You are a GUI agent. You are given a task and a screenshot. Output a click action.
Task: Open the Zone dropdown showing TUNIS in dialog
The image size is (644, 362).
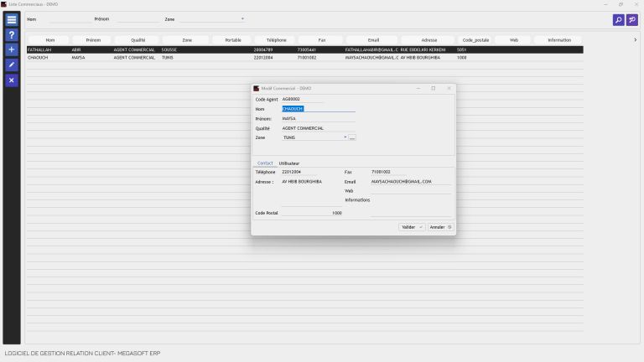pyautogui.click(x=345, y=137)
